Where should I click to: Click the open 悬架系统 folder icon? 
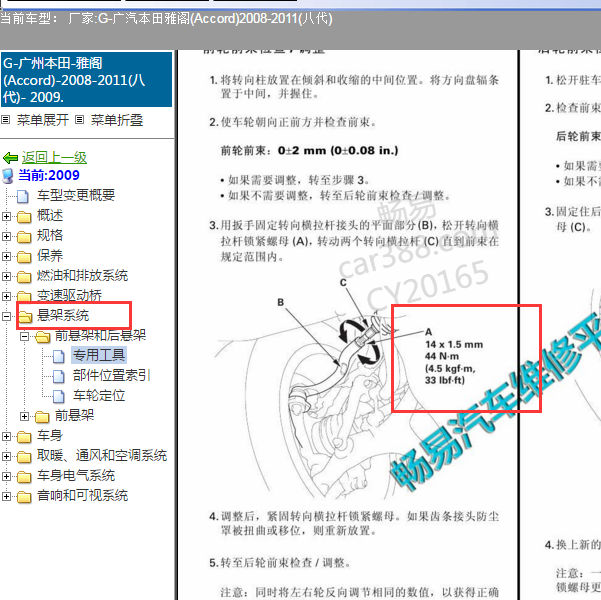(x=25, y=317)
